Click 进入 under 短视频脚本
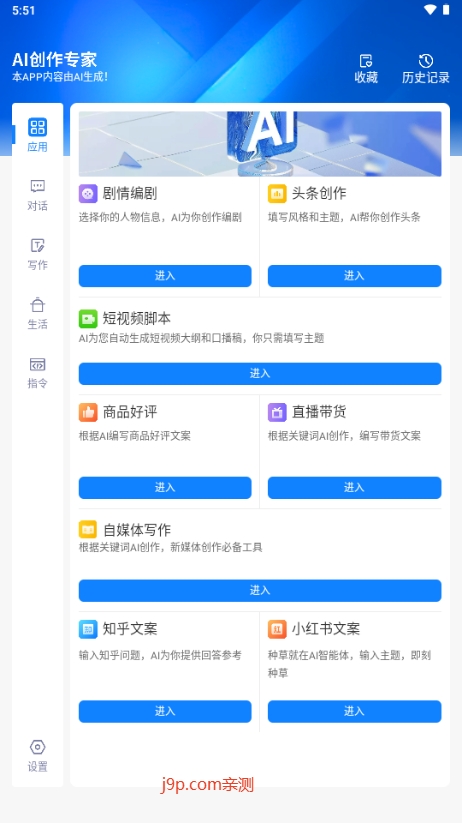Screen dimensions: 462x823 coord(260,374)
